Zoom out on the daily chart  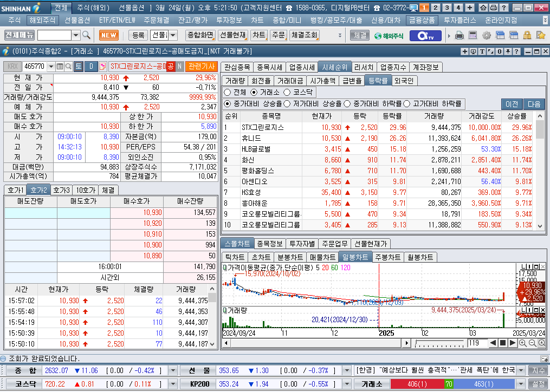[x=532, y=343]
